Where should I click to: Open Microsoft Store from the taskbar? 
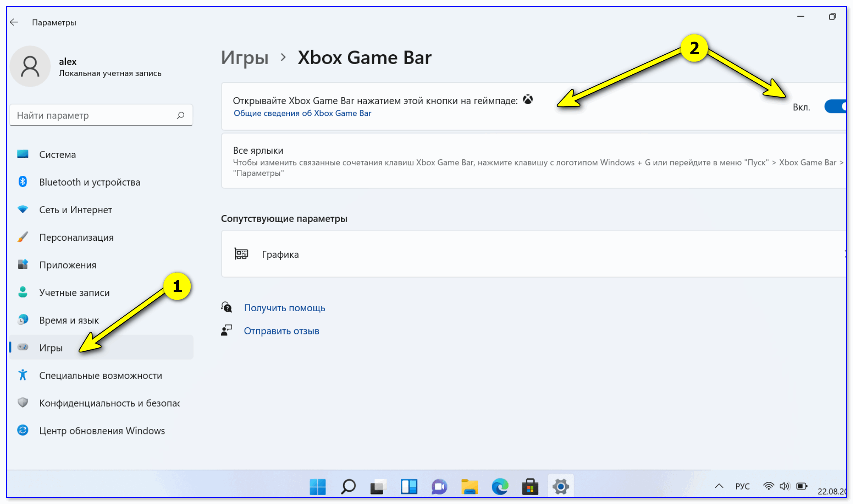pos(530,487)
